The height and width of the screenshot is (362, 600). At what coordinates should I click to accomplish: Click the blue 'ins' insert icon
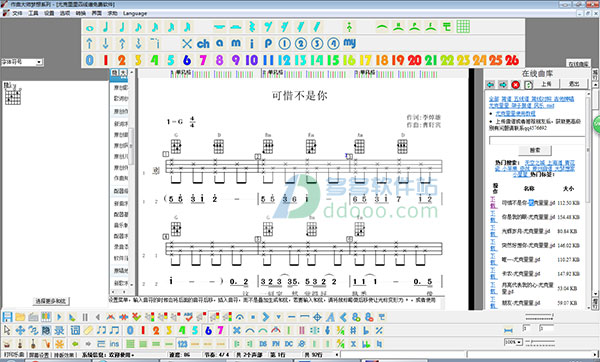pos(114,344)
